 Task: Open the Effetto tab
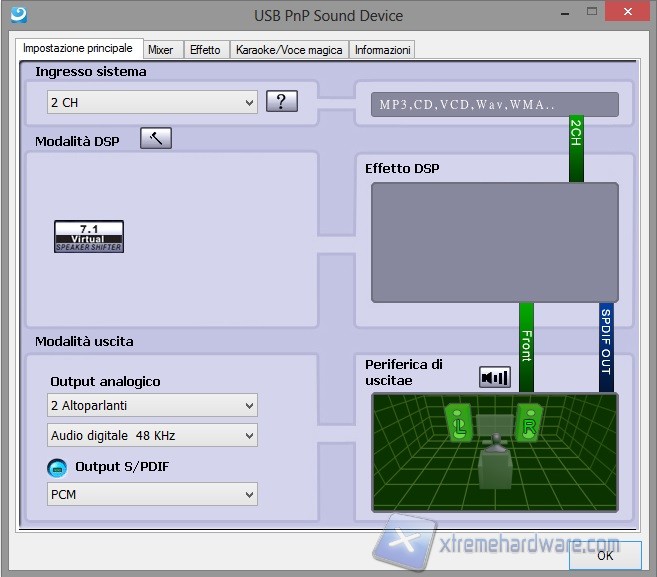click(205, 50)
